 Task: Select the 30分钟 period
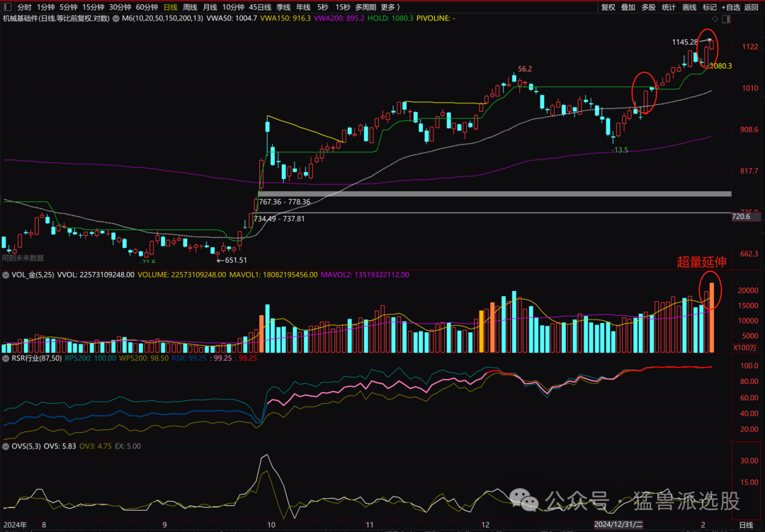(120, 7)
